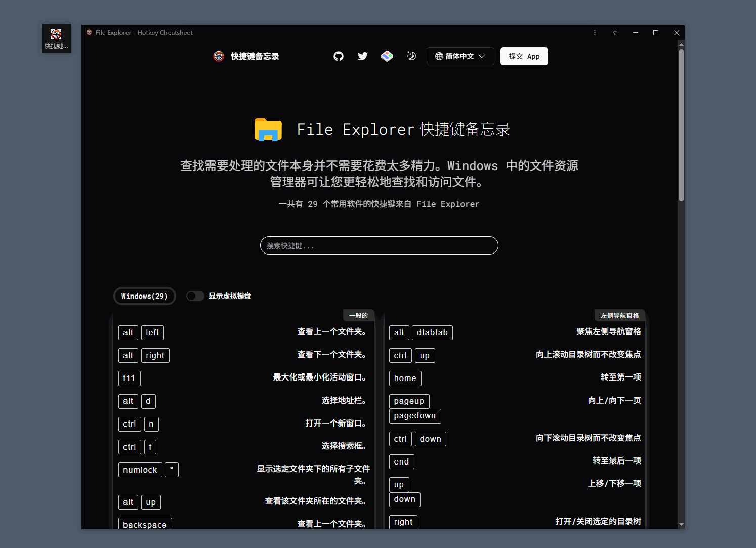Click the asterisk key badge
The height and width of the screenshot is (548, 756).
172,470
